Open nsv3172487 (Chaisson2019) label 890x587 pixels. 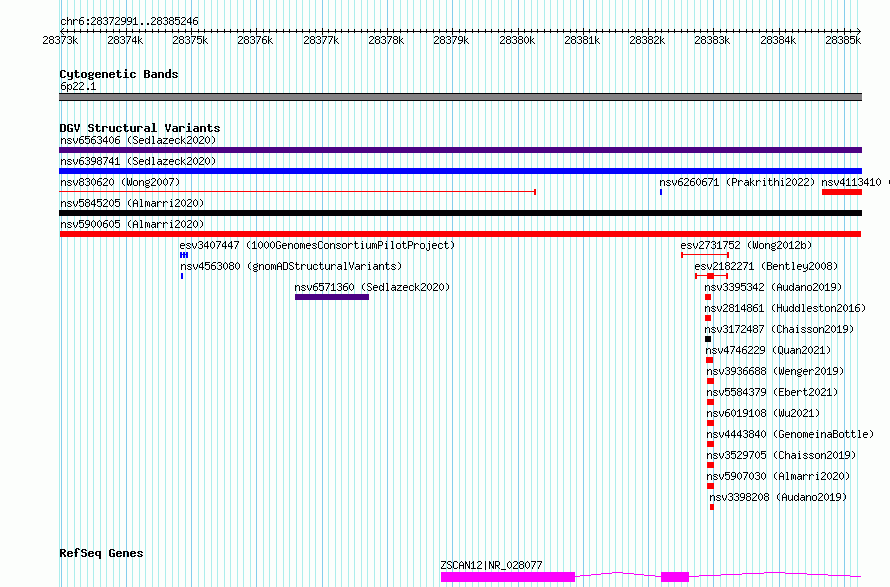tap(779, 329)
